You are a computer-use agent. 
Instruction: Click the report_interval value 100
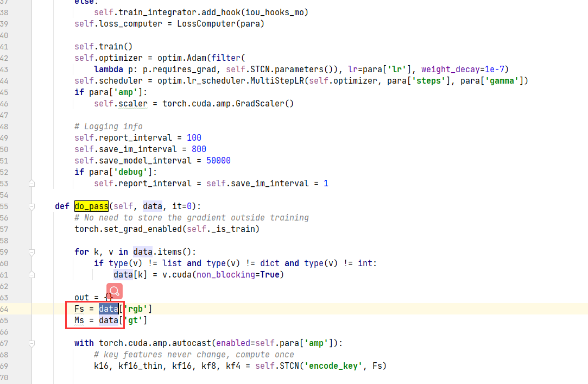click(194, 137)
